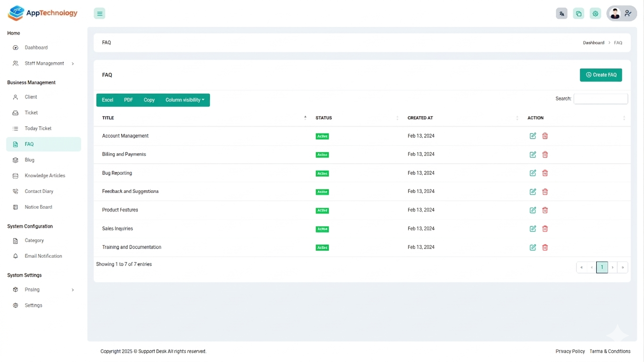The width and height of the screenshot is (644, 362).
Task: Click the user profile avatar
Action: pyautogui.click(x=615, y=14)
